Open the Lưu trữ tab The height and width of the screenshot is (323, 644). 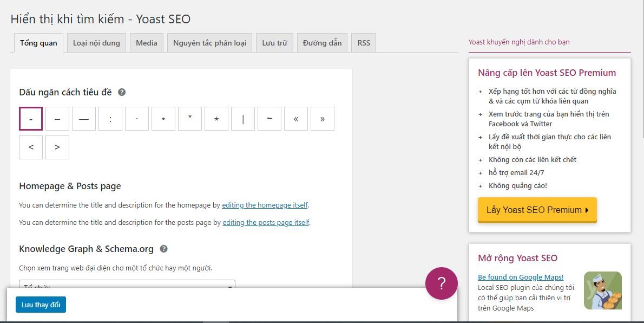275,43
